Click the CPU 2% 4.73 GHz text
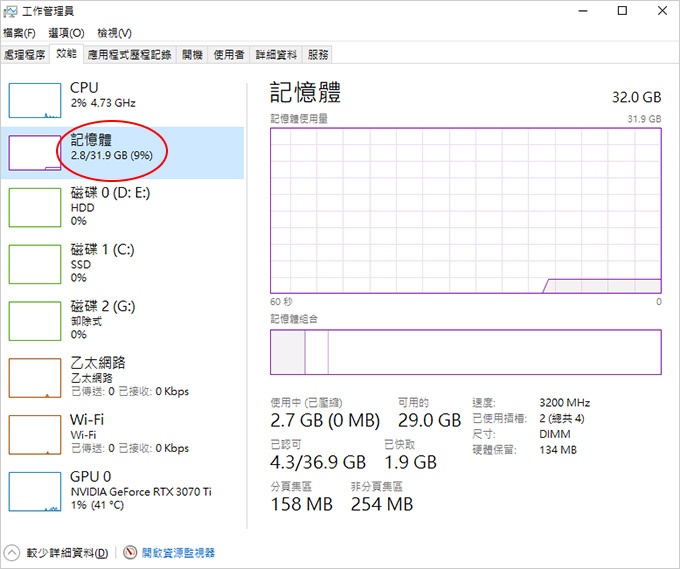 (103, 103)
